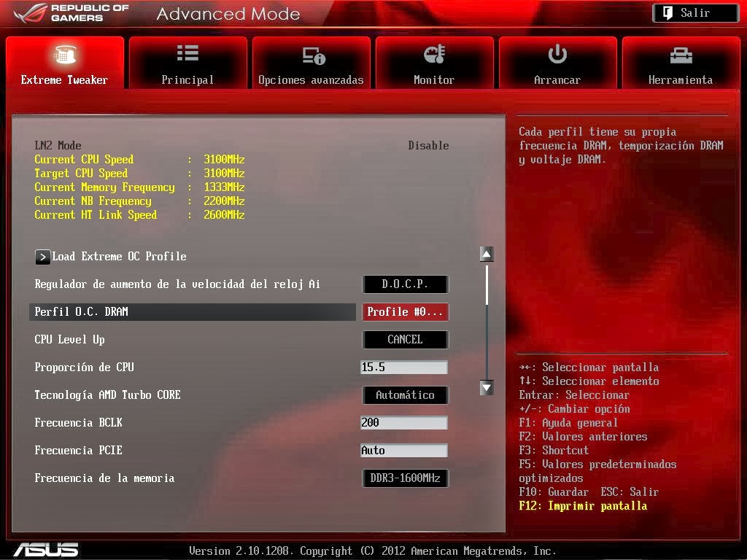Screen dimensions: 747x560
Task: Click the scrollbar down arrow
Action: (487, 388)
